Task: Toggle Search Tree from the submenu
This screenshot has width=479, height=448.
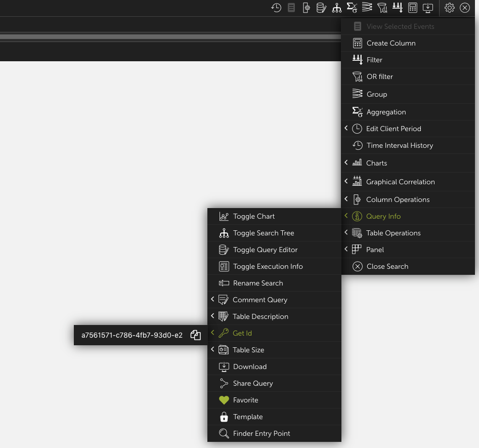Action: point(263,233)
